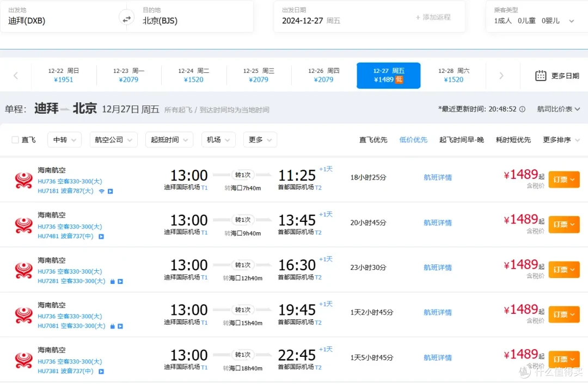
Task: Click Hainan Airlines logo of 19:45 arrival flight
Action: 23,315
